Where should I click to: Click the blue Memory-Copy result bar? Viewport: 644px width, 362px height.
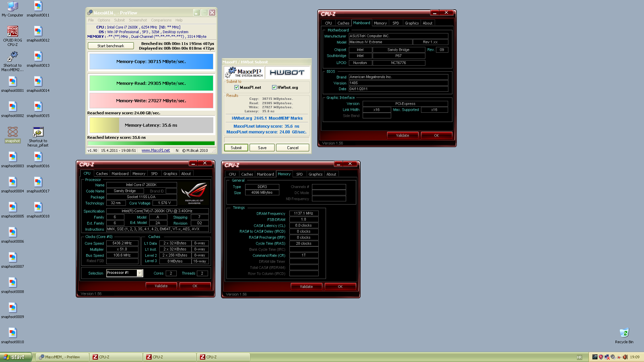(x=151, y=62)
